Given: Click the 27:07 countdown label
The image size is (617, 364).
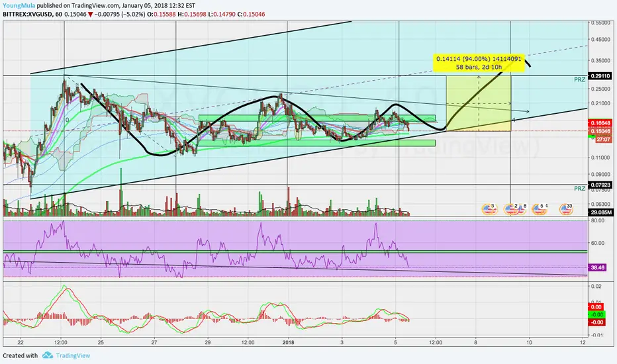Looking at the screenshot, I should click(x=603, y=139).
